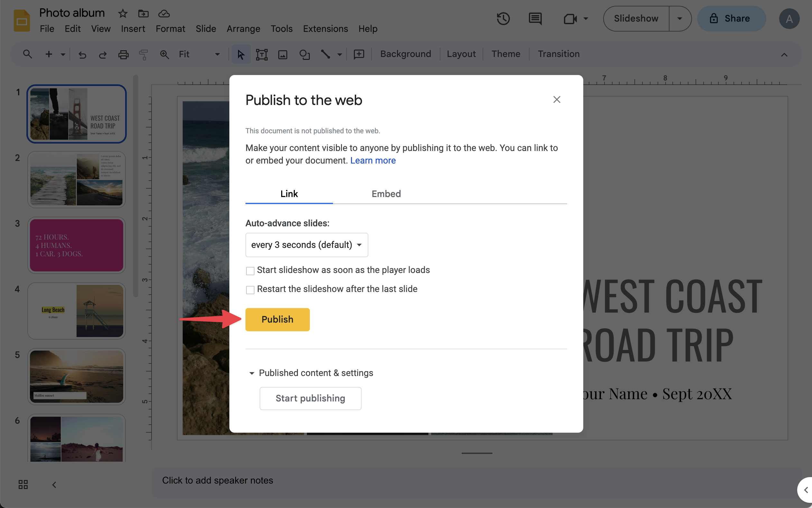Click the Publish button
Viewport: 812px width, 508px height.
[277, 319]
